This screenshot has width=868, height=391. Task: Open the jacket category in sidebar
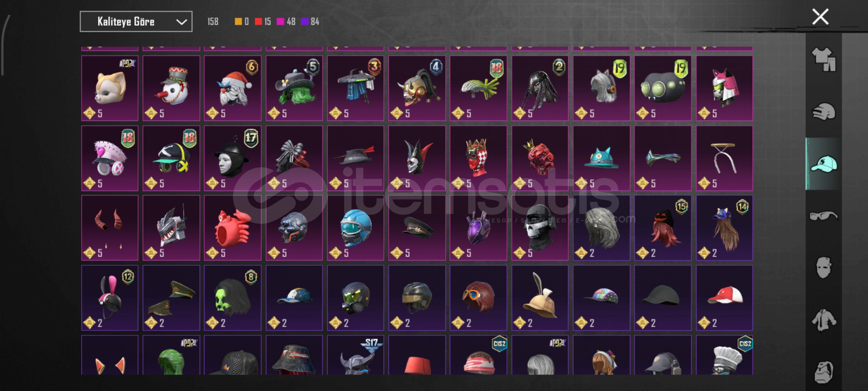coord(824,320)
